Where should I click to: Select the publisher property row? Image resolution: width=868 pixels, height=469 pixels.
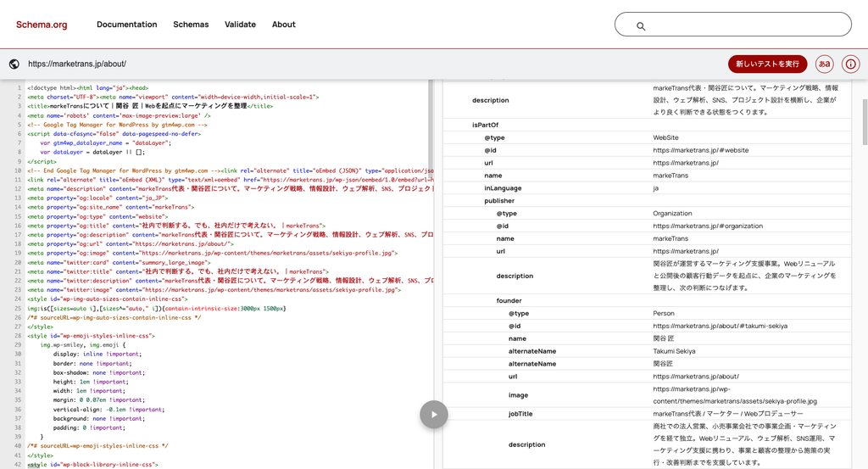(x=647, y=200)
